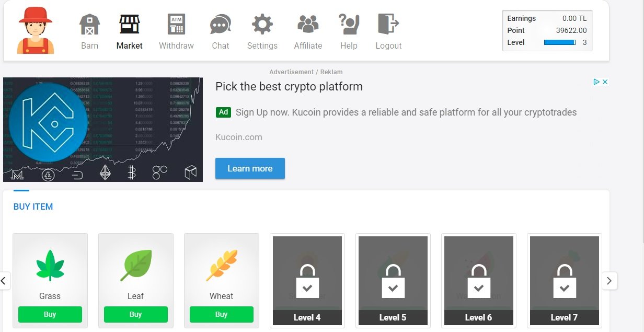Open the Settings gear icon

tap(262, 24)
